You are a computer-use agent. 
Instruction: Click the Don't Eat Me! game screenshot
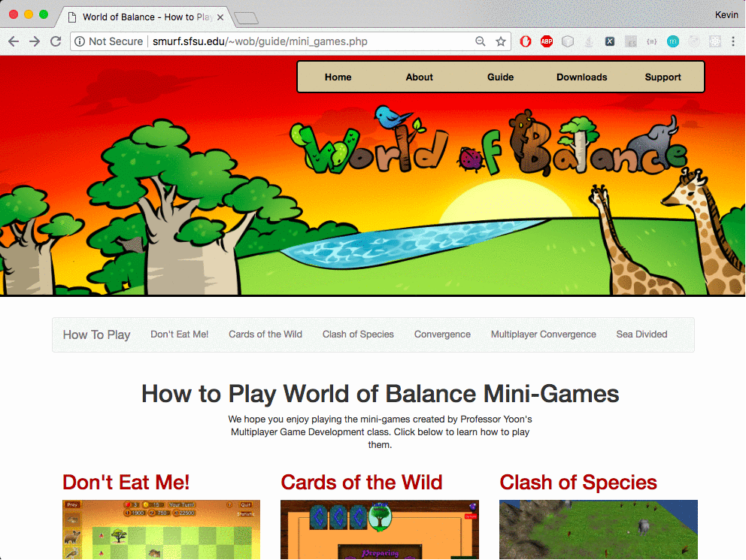click(161, 529)
